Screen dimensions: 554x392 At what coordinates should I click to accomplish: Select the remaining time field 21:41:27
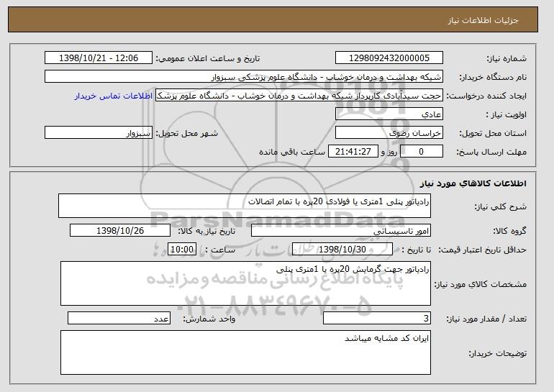pyautogui.click(x=353, y=152)
